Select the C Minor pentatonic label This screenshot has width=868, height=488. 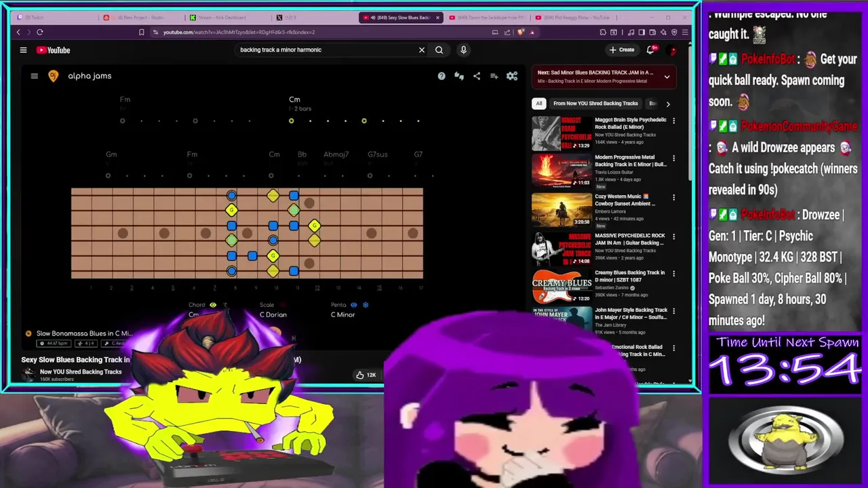click(342, 314)
